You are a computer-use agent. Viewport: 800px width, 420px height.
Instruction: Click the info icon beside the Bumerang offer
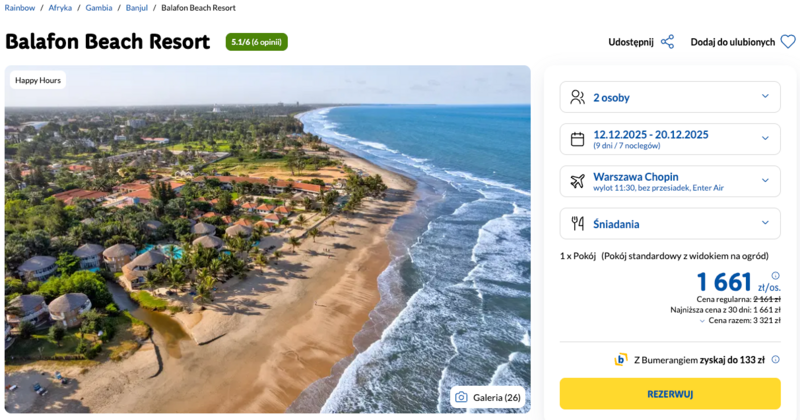[x=775, y=360]
